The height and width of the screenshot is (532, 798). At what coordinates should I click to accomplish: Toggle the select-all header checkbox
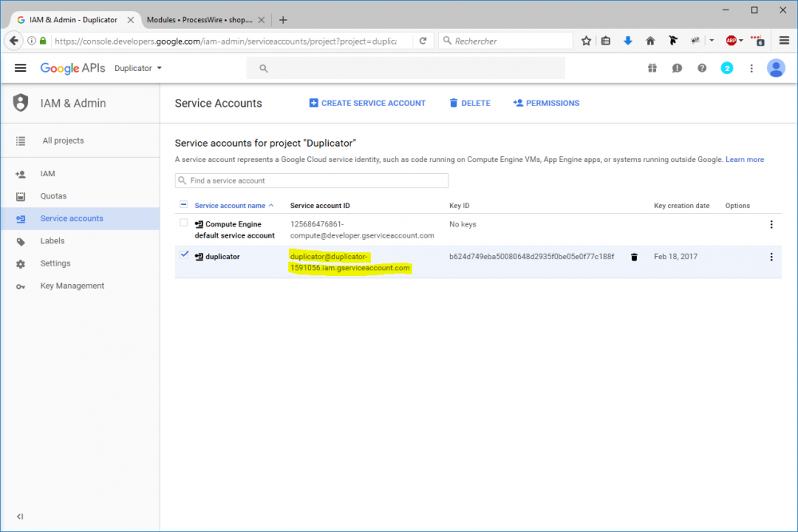184,205
